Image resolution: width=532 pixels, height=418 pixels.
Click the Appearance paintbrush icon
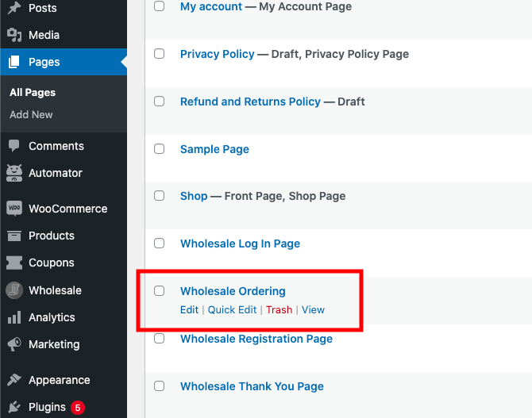tap(14, 380)
